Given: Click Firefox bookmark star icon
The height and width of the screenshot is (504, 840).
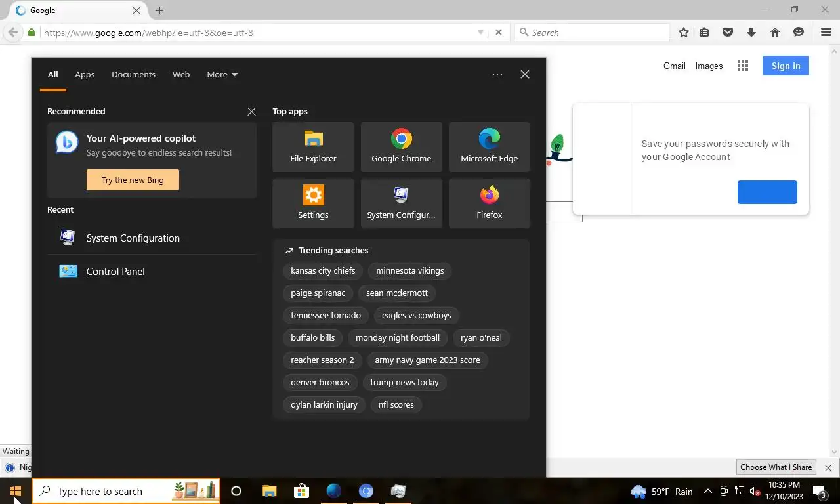Looking at the screenshot, I should click(684, 32).
